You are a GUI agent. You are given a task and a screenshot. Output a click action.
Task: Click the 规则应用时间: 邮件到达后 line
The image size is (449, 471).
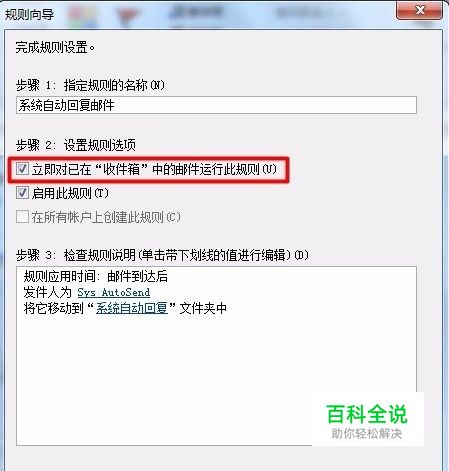pyautogui.click(x=96, y=276)
